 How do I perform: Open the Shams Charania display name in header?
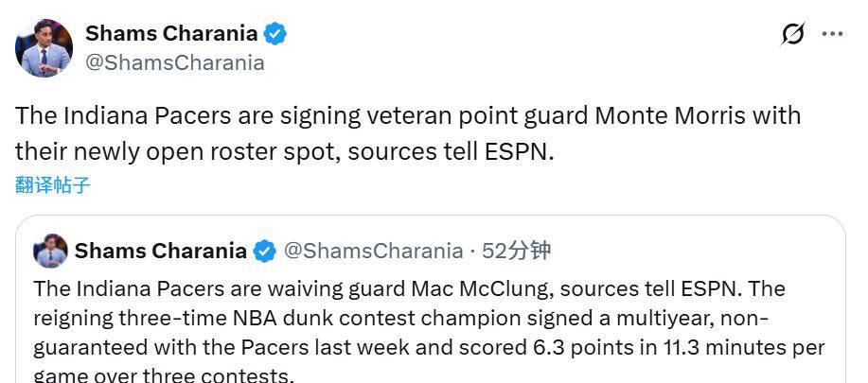(x=170, y=34)
